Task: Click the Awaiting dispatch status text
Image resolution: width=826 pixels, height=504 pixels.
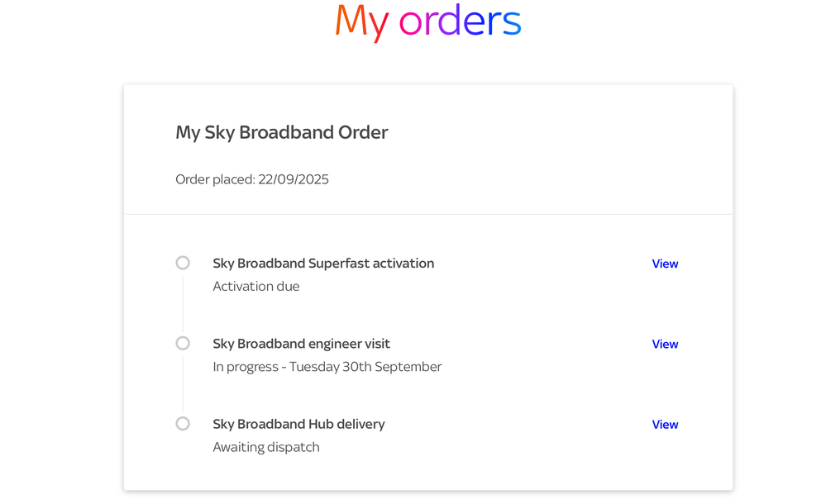Action: point(266,447)
